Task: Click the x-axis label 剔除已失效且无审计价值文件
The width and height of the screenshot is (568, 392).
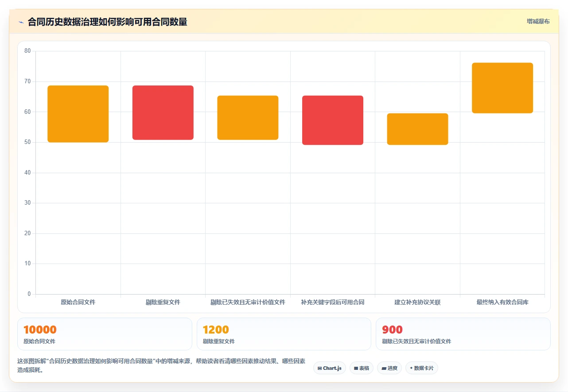Action: click(x=248, y=302)
